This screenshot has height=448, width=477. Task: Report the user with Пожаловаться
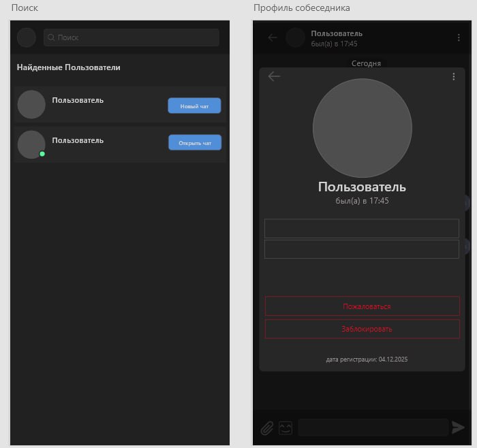click(363, 306)
